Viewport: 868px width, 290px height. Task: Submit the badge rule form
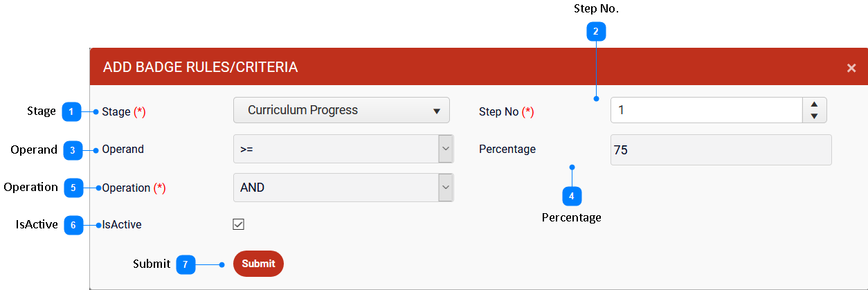pos(258,264)
